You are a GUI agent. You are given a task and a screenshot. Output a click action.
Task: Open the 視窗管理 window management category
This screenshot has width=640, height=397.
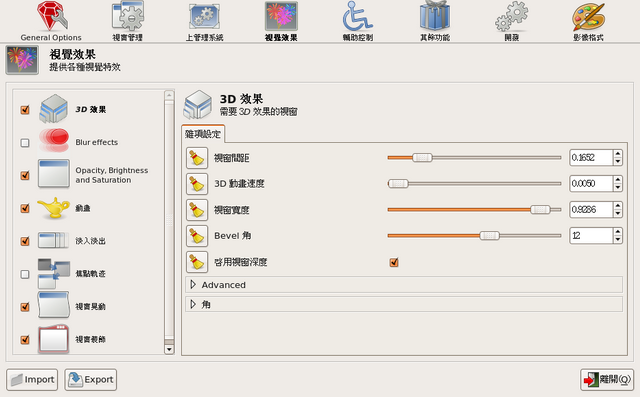pos(128,21)
